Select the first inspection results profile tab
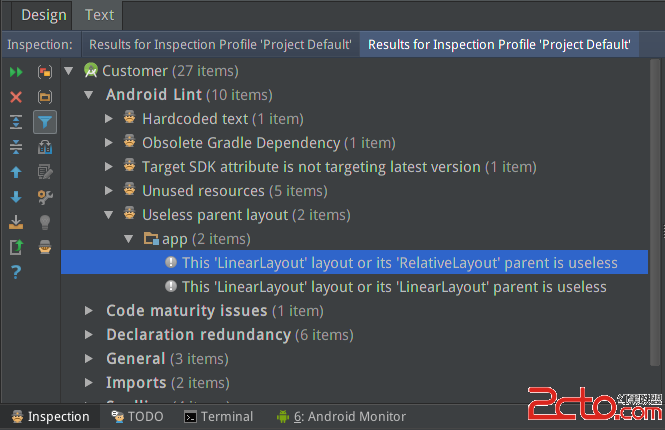Screen dimensions: 665x430 point(220,45)
